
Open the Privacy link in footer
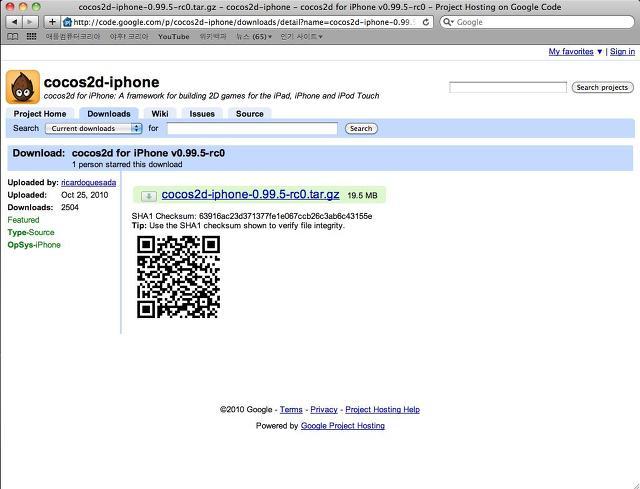324,409
